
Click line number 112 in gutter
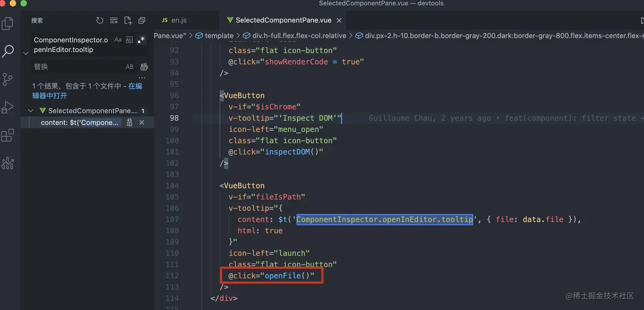point(172,276)
